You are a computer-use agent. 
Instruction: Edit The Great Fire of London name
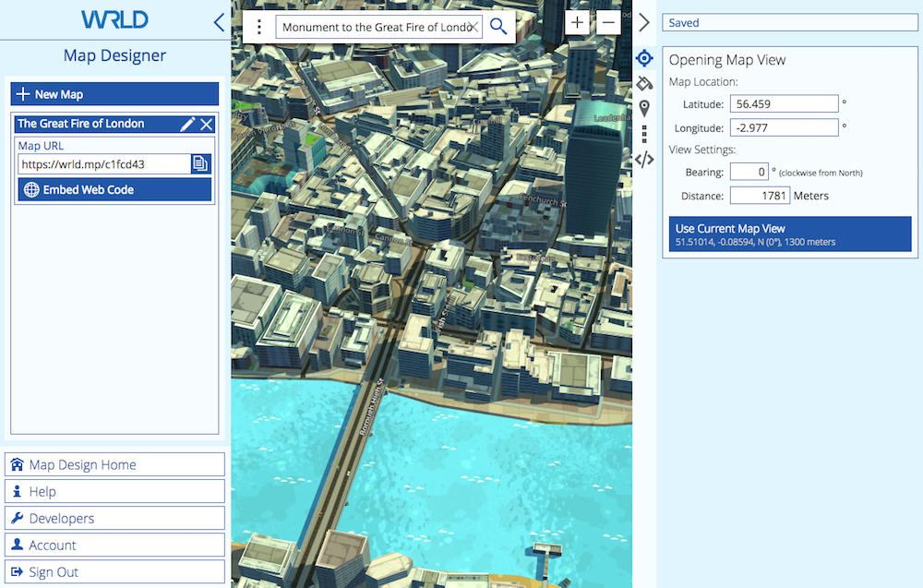[187, 124]
